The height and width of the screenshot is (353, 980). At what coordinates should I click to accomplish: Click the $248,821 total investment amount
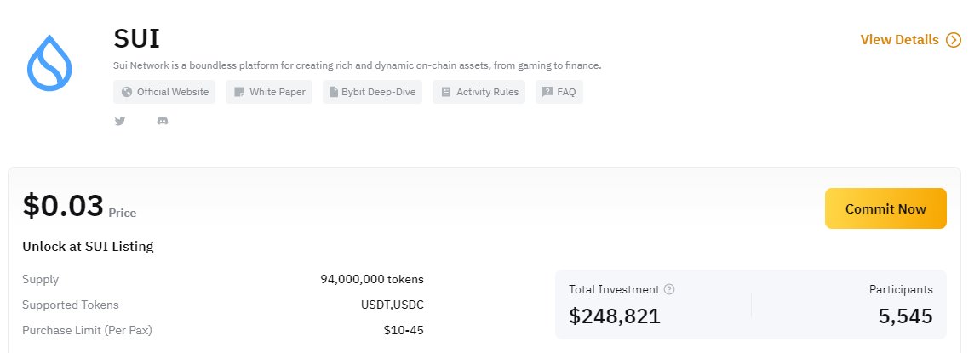click(x=615, y=316)
